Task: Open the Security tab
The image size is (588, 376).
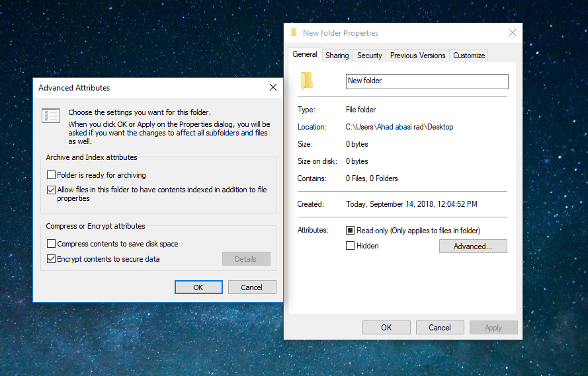Action: point(369,56)
